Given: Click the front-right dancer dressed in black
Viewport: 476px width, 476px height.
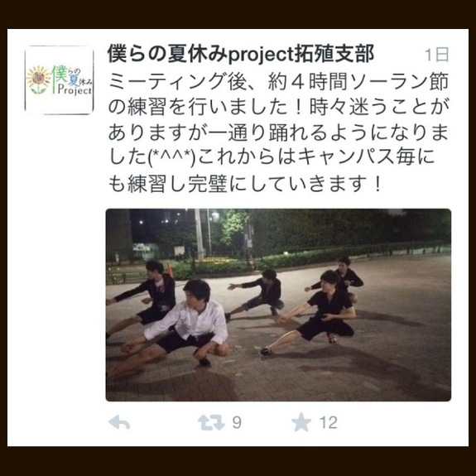Looking at the screenshot, I should click(x=313, y=313).
